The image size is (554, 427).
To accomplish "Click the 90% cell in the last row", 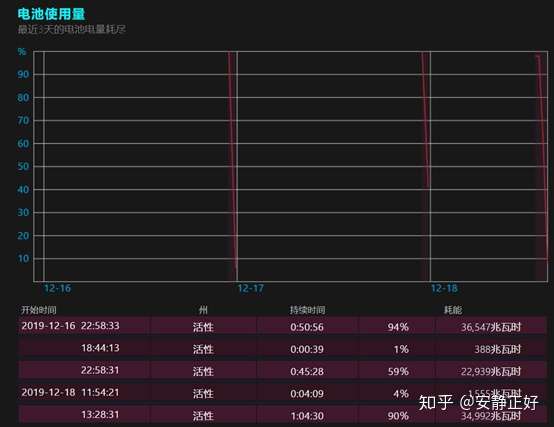I will 398,416.
